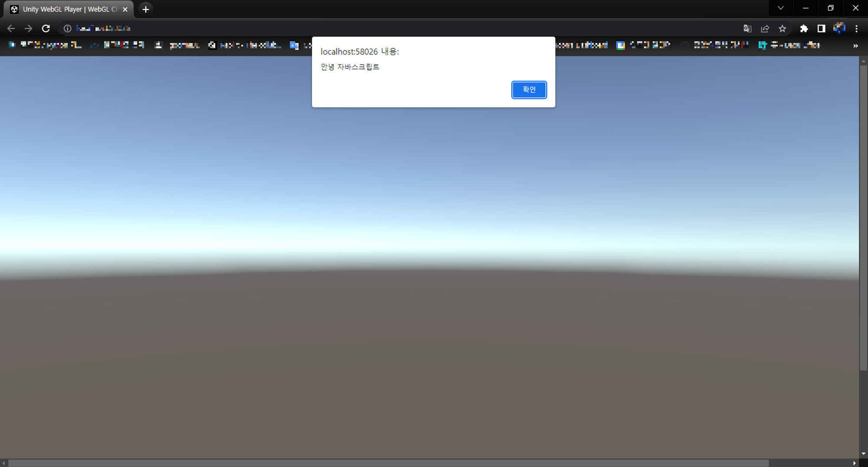The width and height of the screenshot is (868, 467).
Task: Show more bookmarks with double chevron
Action: pyautogui.click(x=855, y=45)
